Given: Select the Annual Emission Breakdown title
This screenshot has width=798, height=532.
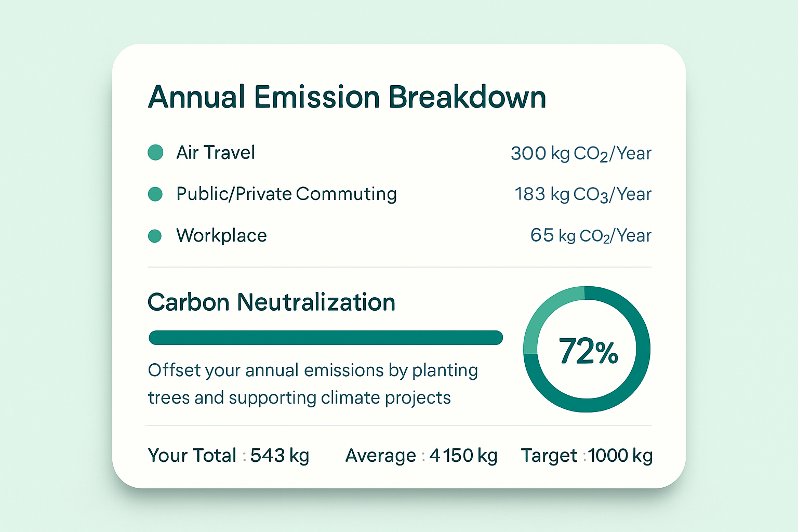Looking at the screenshot, I should (x=347, y=97).
